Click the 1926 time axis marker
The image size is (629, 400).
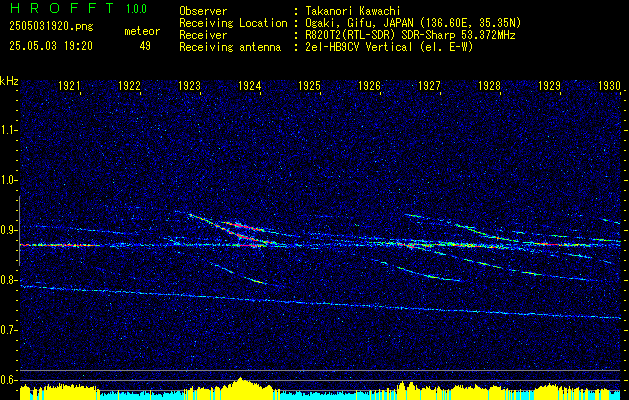point(369,86)
